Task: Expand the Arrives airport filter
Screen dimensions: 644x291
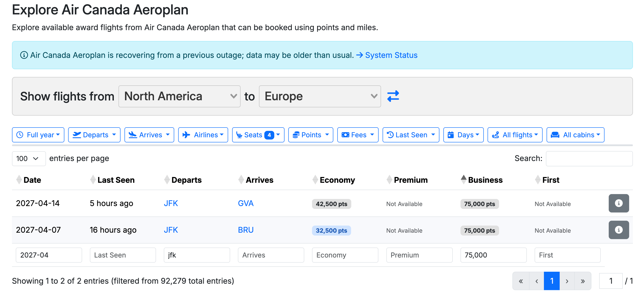Action: pos(149,135)
